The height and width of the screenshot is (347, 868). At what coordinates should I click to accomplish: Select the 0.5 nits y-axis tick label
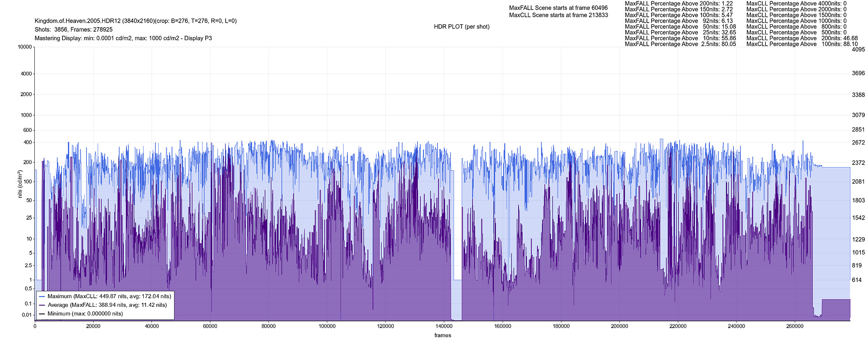(x=28, y=289)
